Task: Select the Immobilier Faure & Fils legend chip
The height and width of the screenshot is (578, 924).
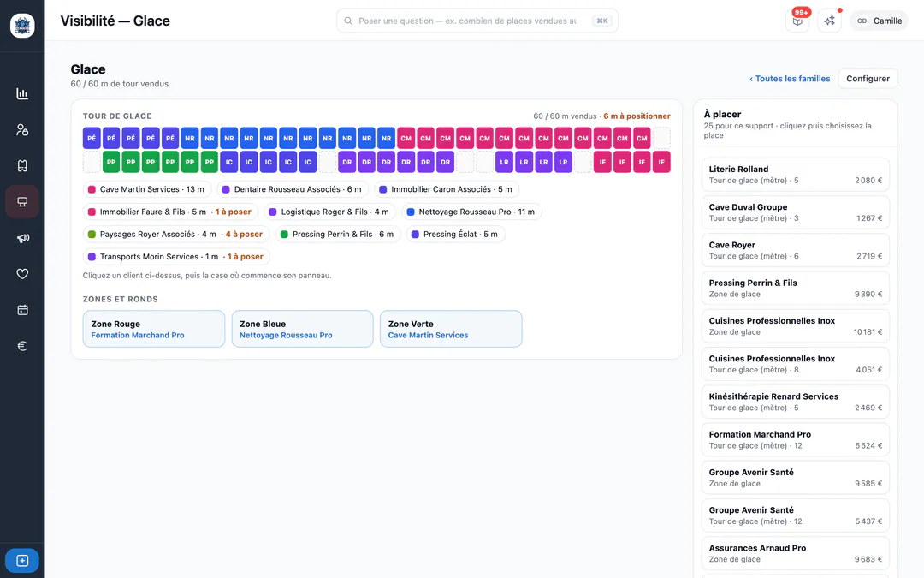Action: click(170, 212)
